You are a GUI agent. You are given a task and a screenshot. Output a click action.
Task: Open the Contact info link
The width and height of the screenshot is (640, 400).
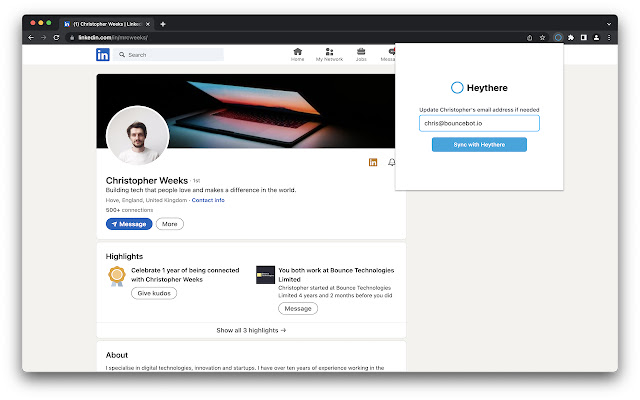point(208,200)
